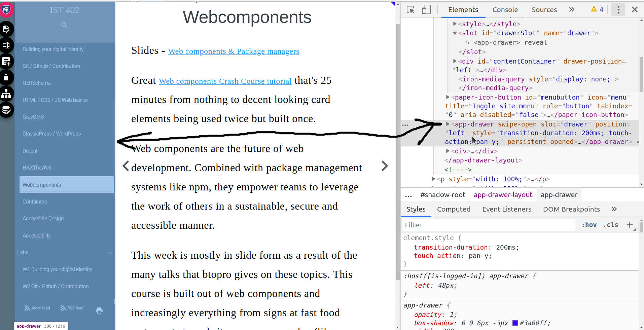Open DevTools three-dot customize menu
The width and height of the screenshot is (644, 330).
point(618,9)
